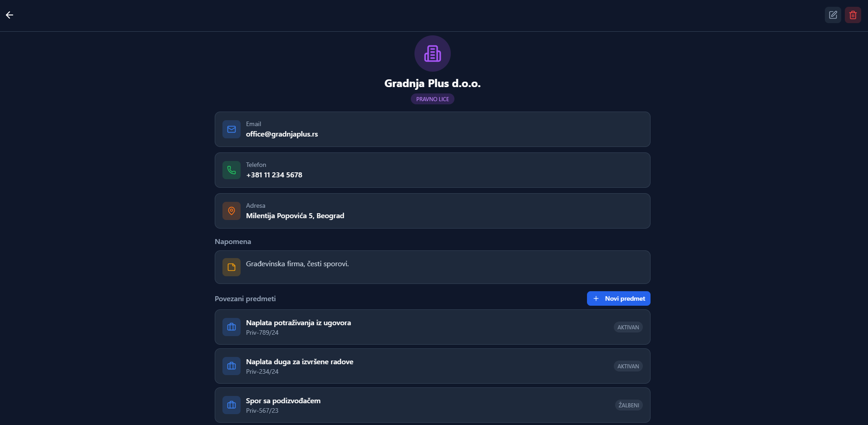Click the blue email envelope icon
Screen dimensions: 868x425
click(232, 129)
